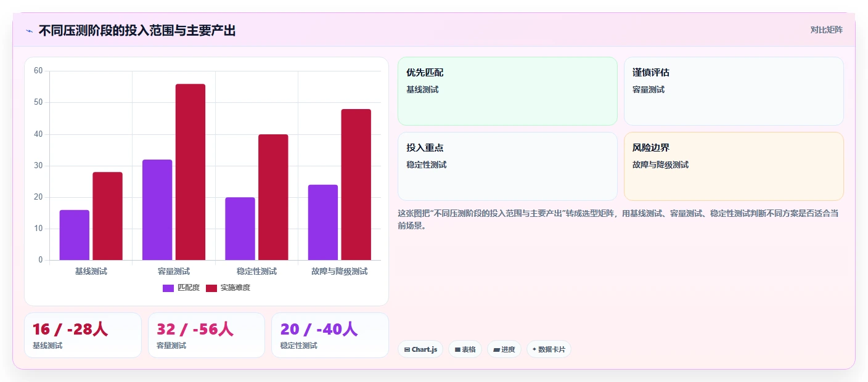Click the sparkle icon in 数据卡片 chip
868x382 pixels.
point(534,349)
